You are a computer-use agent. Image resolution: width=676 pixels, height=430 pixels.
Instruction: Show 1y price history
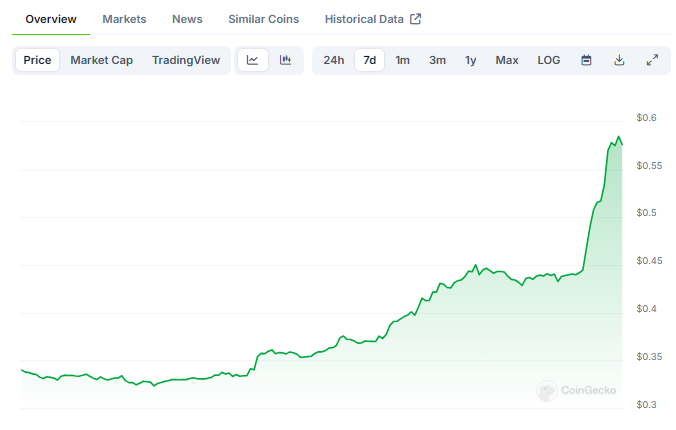pyautogui.click(x=470, y=60)
